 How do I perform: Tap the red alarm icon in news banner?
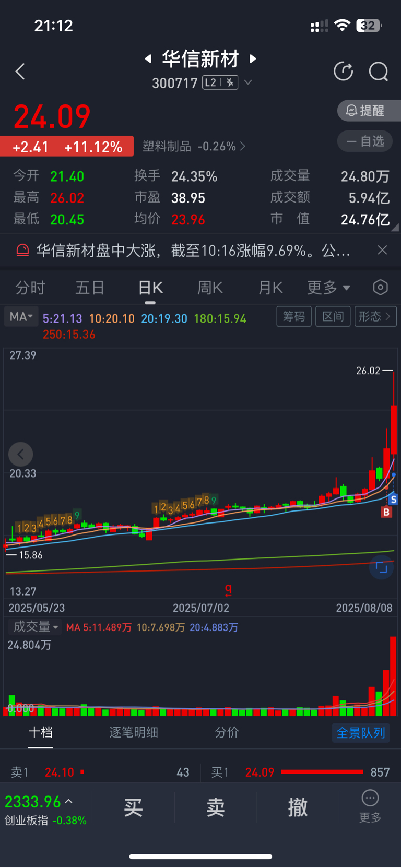22,251
